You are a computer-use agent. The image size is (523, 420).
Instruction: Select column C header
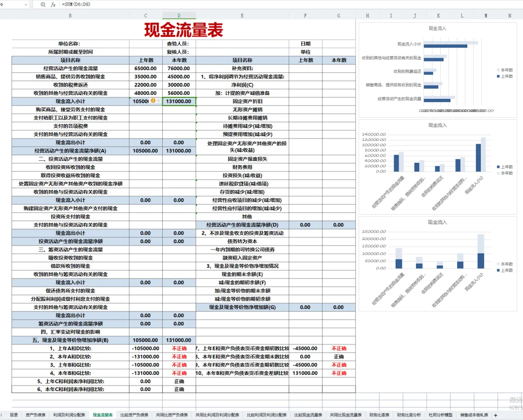[146, 16]
